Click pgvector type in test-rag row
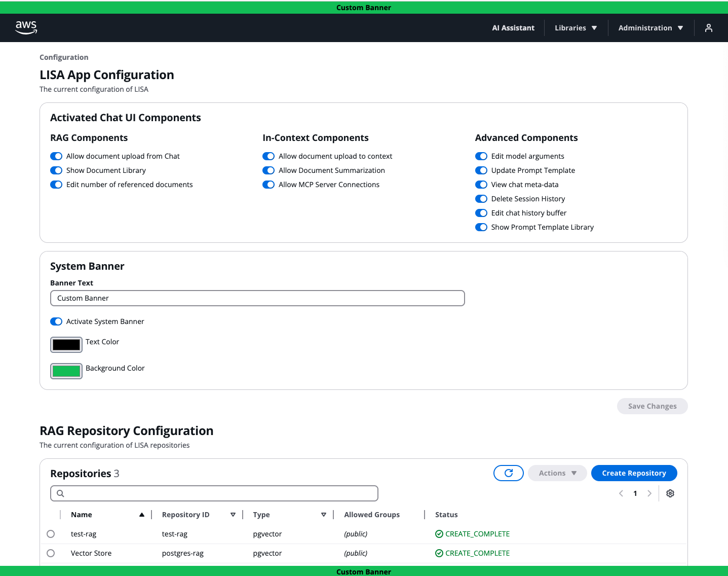This screenshot has width=728, height=576. point(267,534)
